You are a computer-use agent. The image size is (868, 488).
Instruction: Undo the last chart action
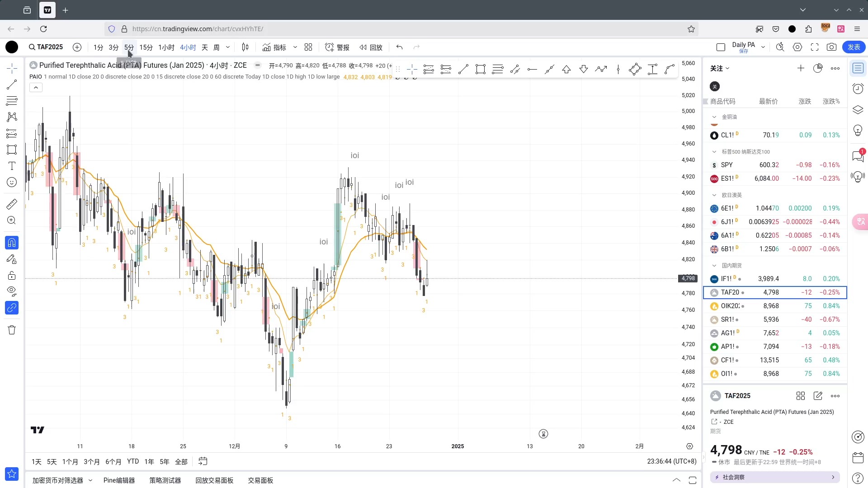[x=399, y=47]
